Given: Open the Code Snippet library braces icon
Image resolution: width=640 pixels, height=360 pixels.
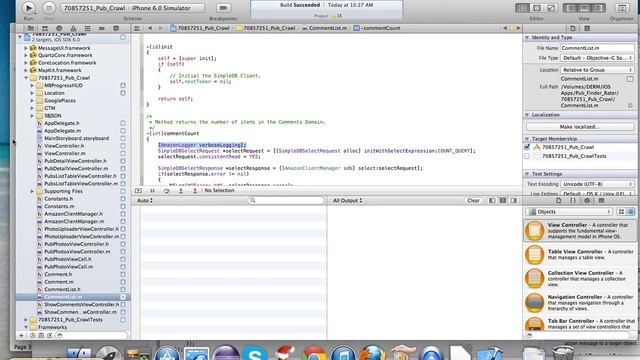Looking at the screenshot, I should coord(573,200).
